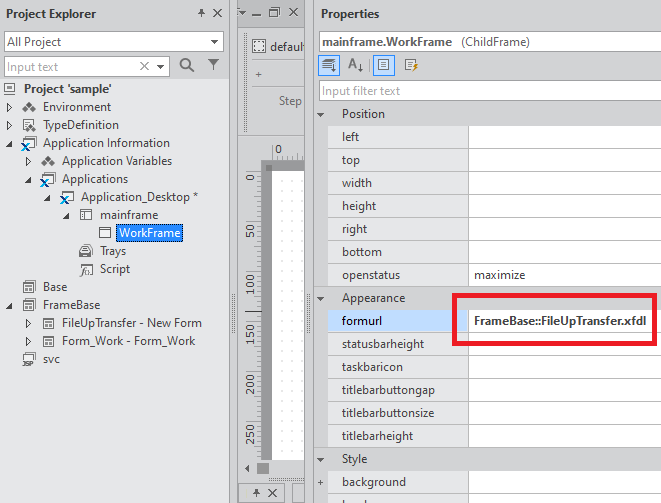Expand the FileUpTransfer - New Form node
The height and width of the screenshot is (503, 661).
(29, 323)
